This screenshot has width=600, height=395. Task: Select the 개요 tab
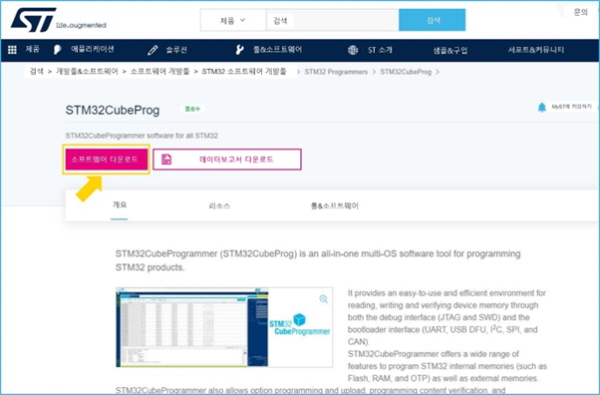click(x=119, y=205)
